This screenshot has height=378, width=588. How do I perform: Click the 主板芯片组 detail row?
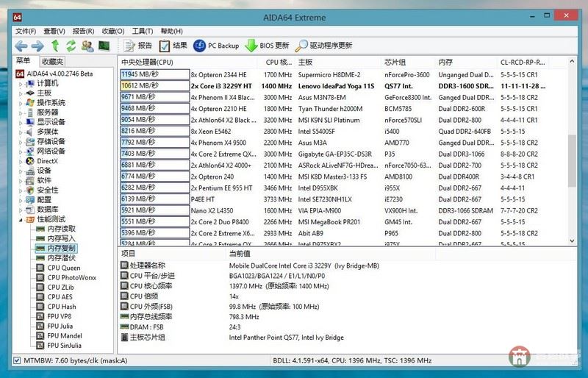coord(347,338)
